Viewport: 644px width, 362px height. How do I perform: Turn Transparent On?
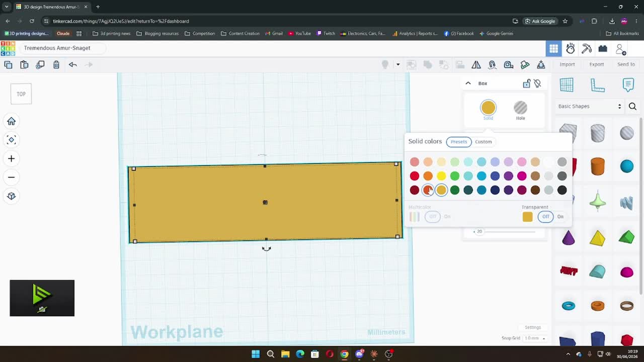coord(560,216)
